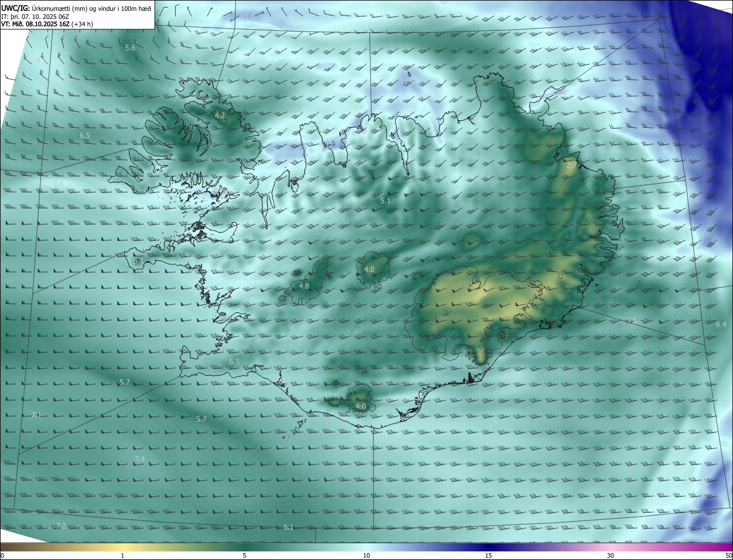Viewport: 733px width, 560px height.
Task: Click the 4.0 value on Hofsjökull, central Iceland
Action: click(369, 270)
